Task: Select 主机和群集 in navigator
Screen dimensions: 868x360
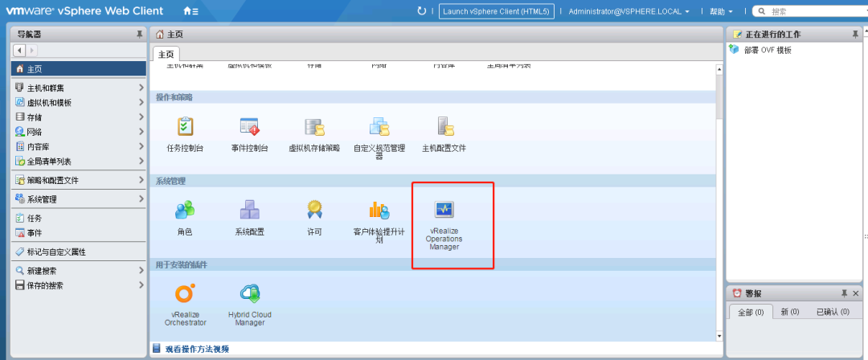Action: click(x=78, y=88)
